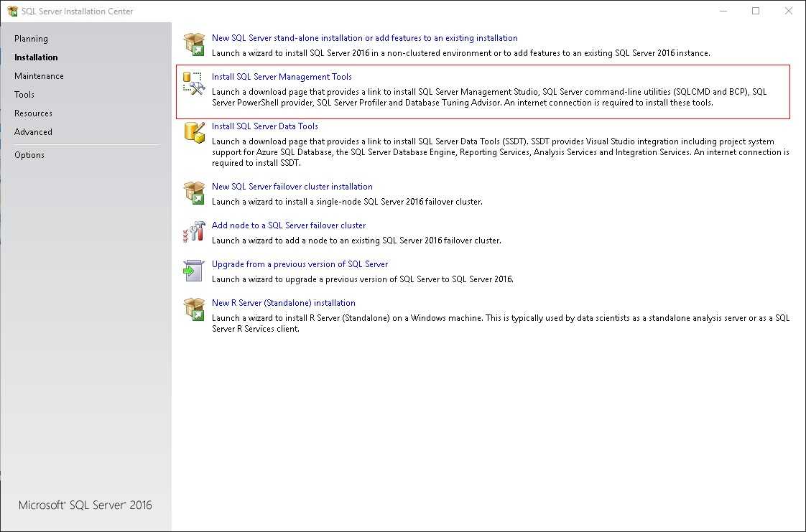Click the Management Tools description mentioning SQLCMD and BCP

tap(489, 97)
